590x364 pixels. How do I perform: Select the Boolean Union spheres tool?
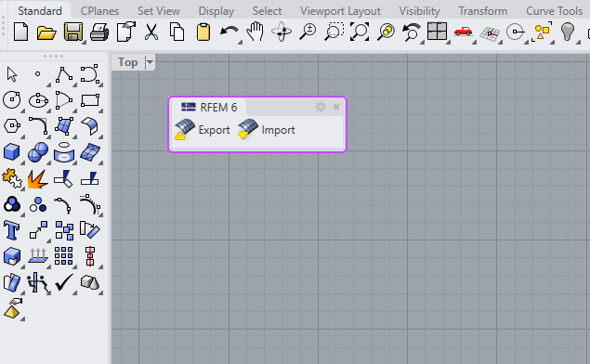point(38,152)
